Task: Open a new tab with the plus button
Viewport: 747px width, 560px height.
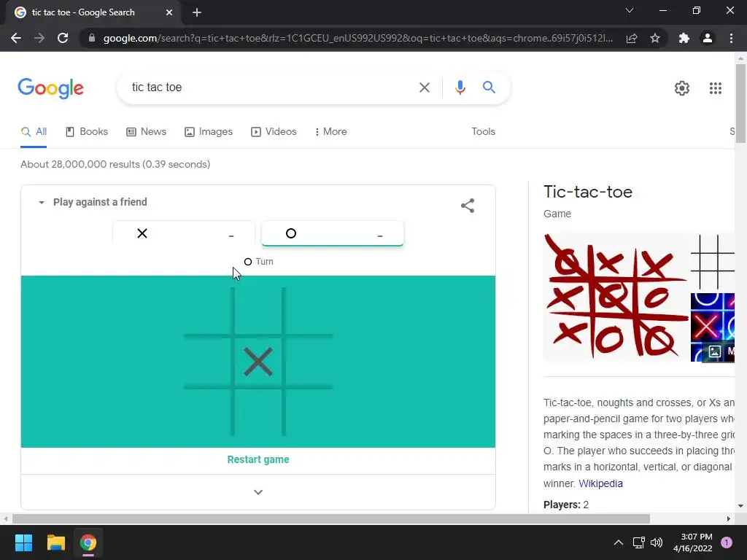Action: (x=197, y=12)
